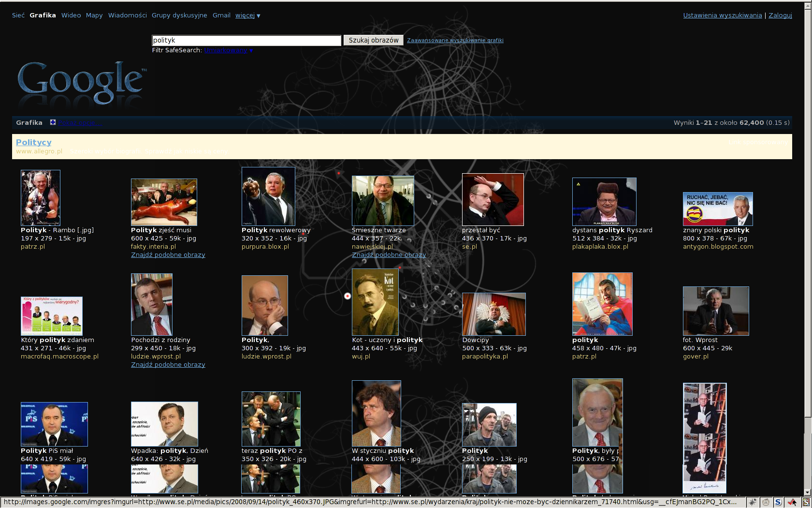Click the red checkmark cursor status icon
Viewport: 812px width, 508px height.
[x=792, y=502]
